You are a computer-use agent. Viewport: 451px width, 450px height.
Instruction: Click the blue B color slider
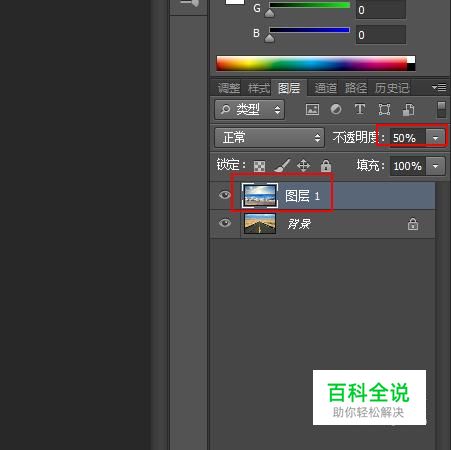coord(309,30)
